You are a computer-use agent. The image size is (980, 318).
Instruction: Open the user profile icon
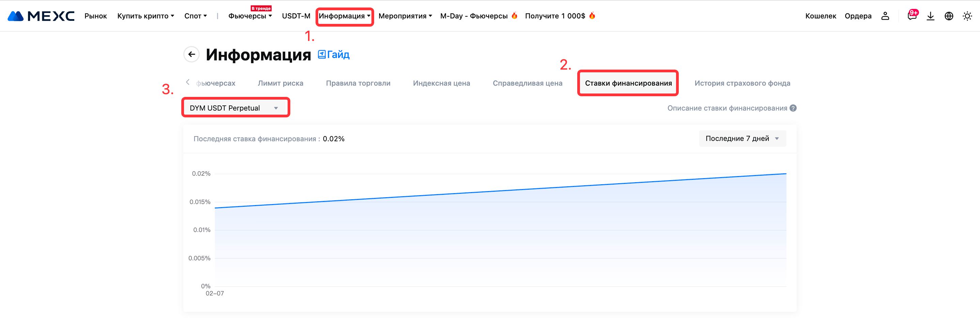click(885, 16)
